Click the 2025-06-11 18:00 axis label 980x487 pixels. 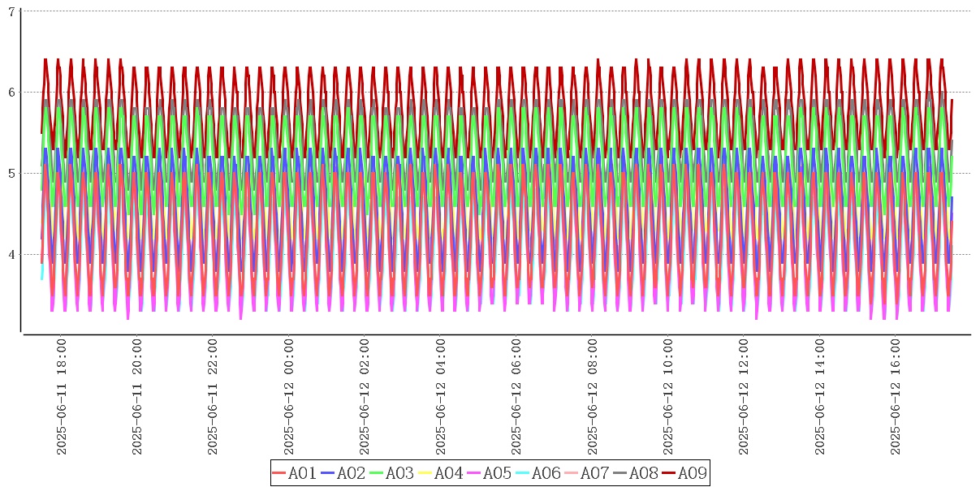62,397
